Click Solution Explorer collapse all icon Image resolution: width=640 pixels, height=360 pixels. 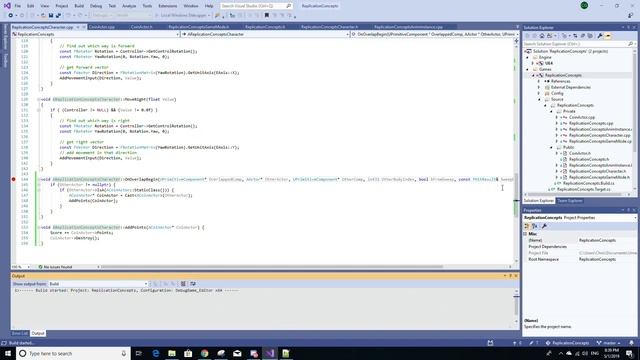(582, 36)
